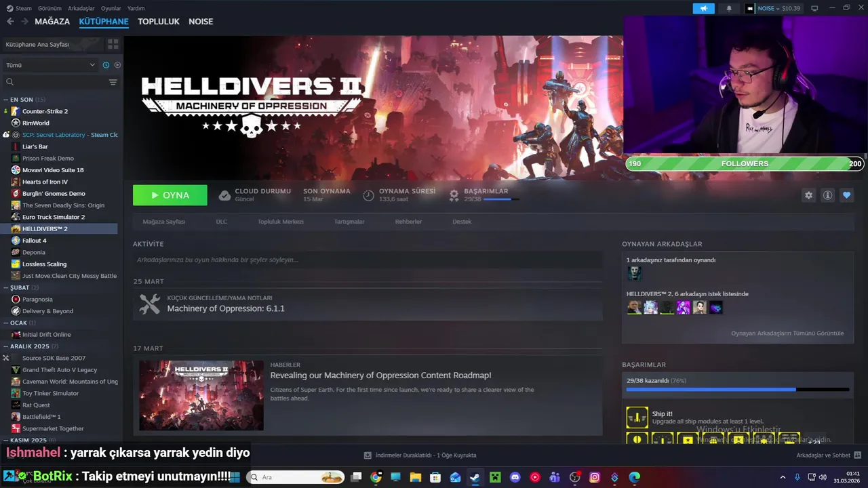868x488 pixels.
Task: Switch to the MAĞAZA tab
Action: [52, 22]
